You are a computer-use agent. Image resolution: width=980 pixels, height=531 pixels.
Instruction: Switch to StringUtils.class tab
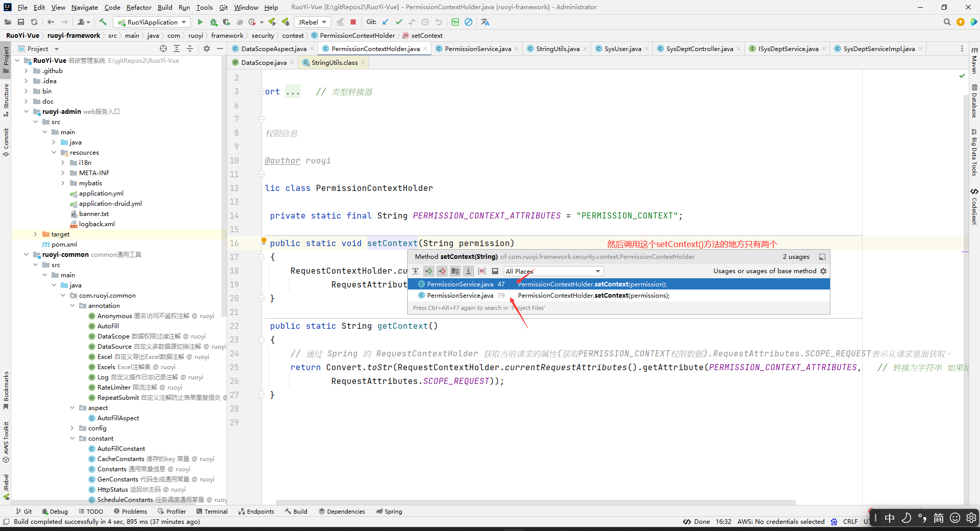pos(334,62)
